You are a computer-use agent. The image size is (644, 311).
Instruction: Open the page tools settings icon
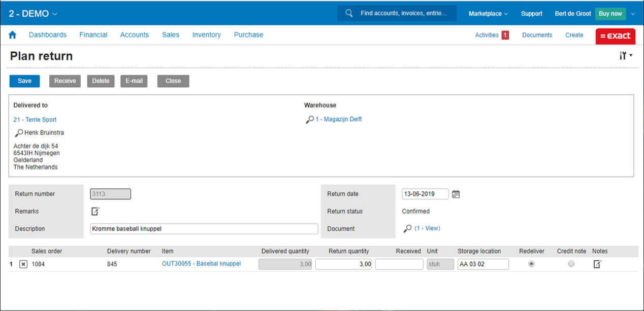coord(625,56)
